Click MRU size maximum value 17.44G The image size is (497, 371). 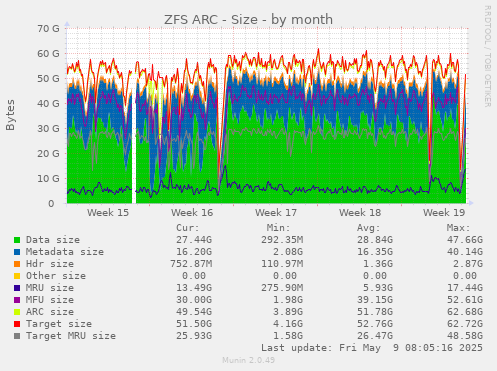(x=465, y=288)
